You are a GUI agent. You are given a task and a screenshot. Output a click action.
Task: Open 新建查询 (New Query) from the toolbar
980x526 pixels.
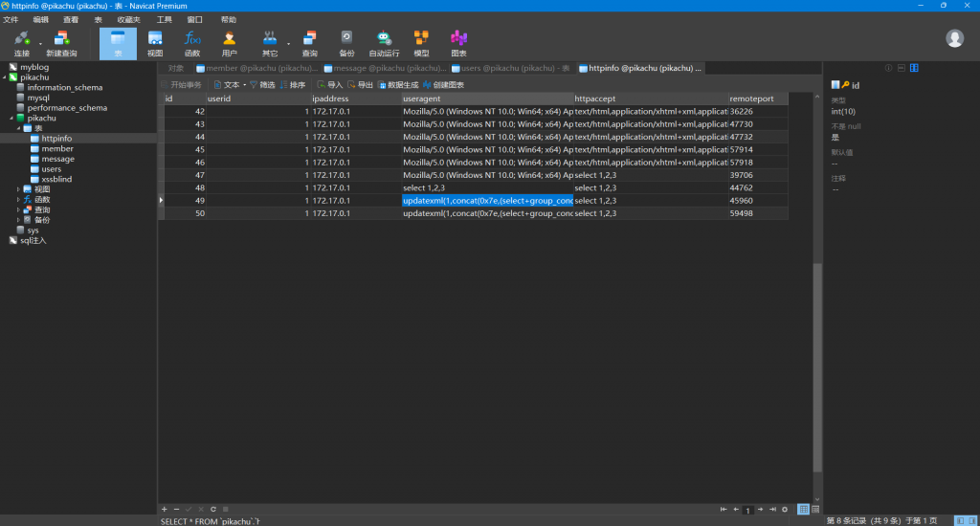[61, 43]
